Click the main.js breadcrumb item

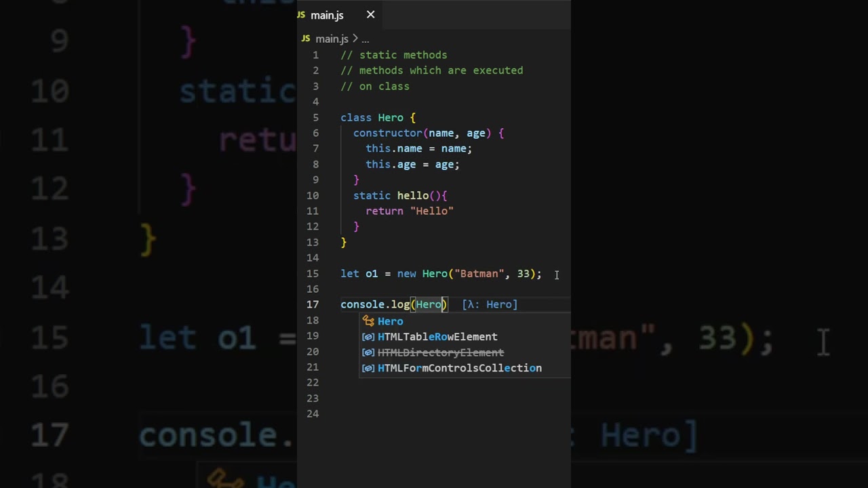coord(332,39)
